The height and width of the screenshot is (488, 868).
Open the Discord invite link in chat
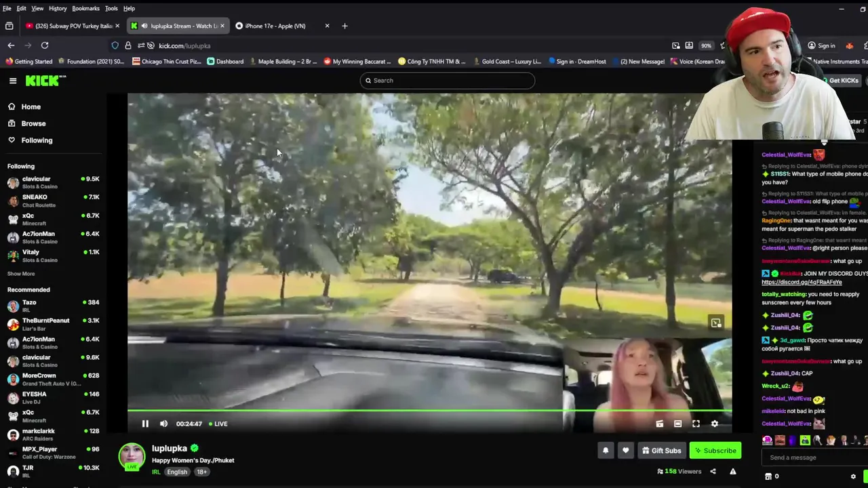point(802,282)
